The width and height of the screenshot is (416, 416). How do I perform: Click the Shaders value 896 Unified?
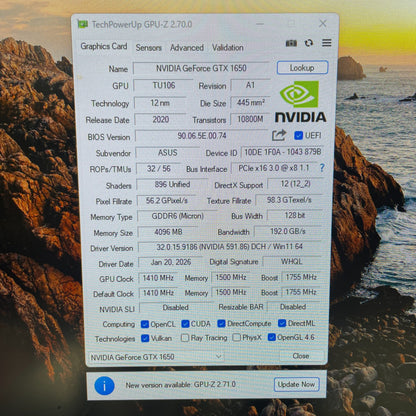click(172, 184)
